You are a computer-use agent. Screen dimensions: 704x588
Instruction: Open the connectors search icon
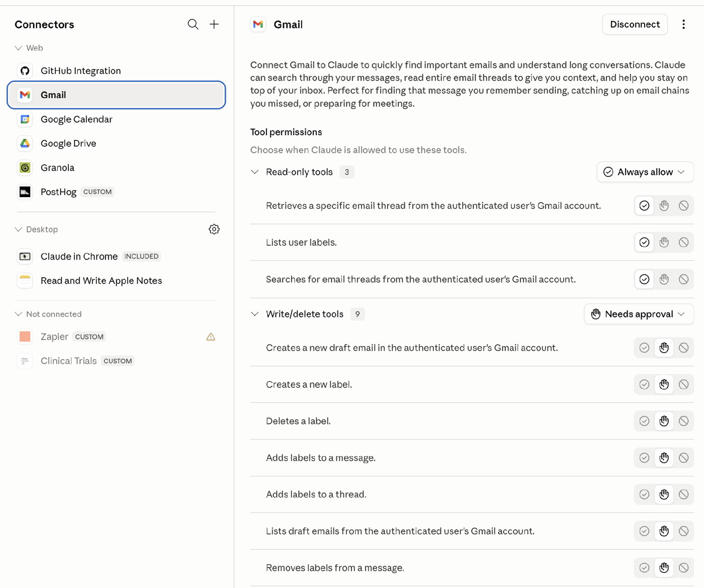coord(193,24)
